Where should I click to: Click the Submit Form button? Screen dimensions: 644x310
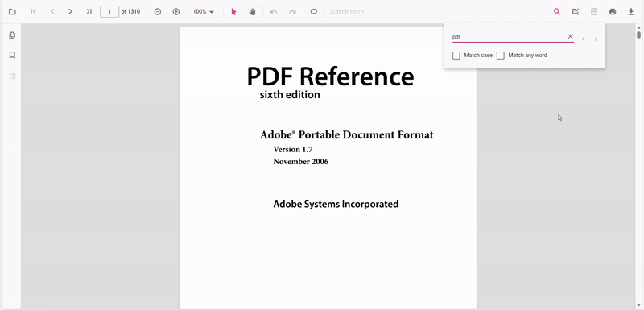coord(347,11)
